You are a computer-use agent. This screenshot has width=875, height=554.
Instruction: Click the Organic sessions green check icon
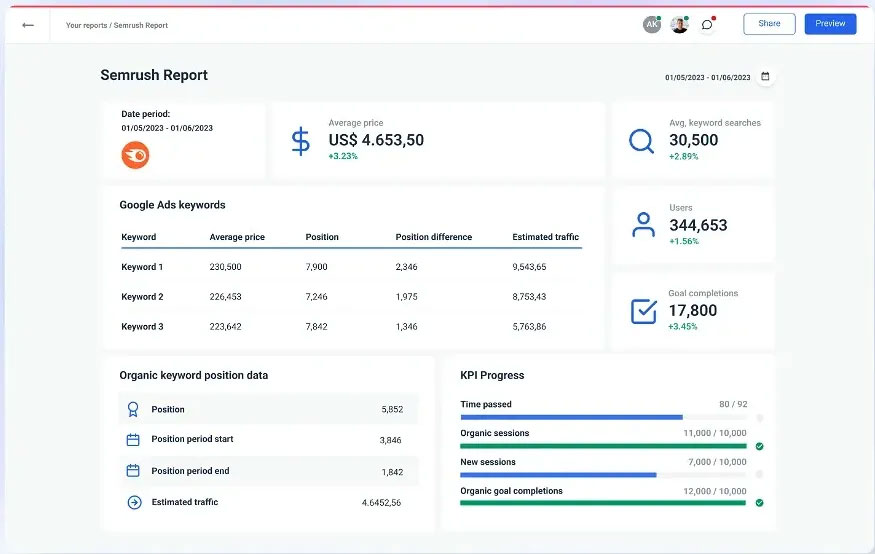[759, 446]
